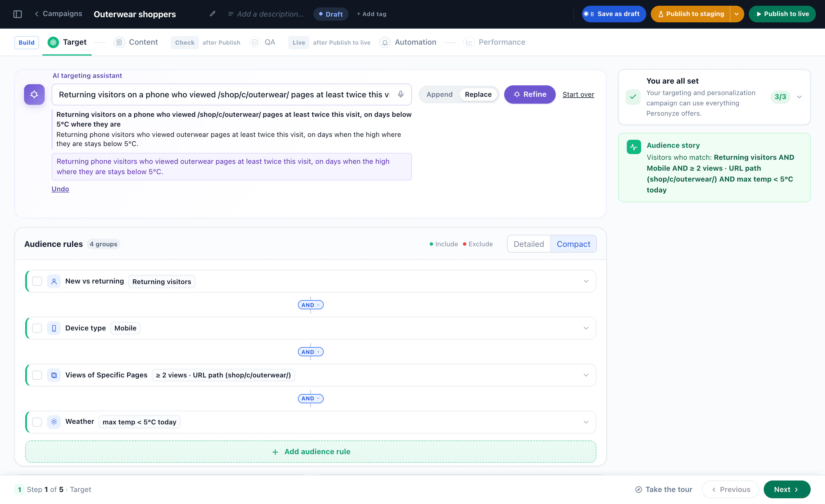This screenshot has height=504, width=825.
Task: Expand the Views of Specific Pages rule
Action: (x=586, y=375)
